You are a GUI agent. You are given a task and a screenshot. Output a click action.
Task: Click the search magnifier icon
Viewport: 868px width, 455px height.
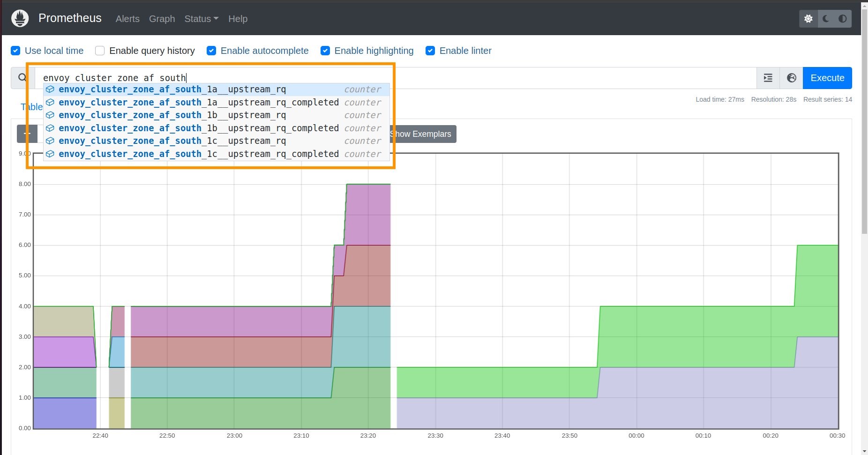(x=22, y=78)
